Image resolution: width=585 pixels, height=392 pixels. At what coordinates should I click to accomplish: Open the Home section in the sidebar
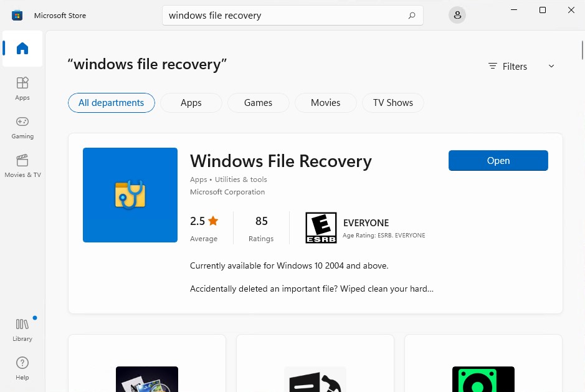pos(22,49)
